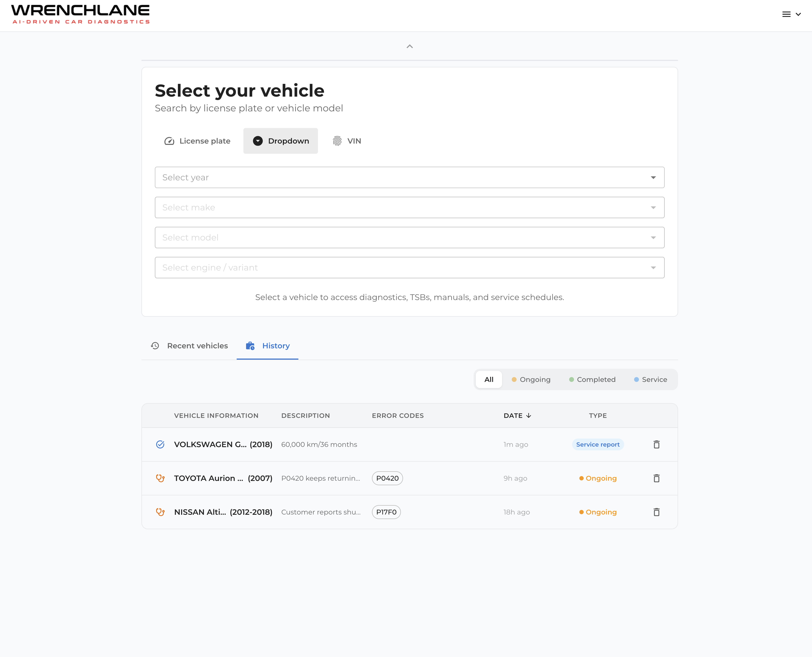Viewport: 812px width, 657px height.
Task: Click the Vehicle Information column header
Action: 216,415
